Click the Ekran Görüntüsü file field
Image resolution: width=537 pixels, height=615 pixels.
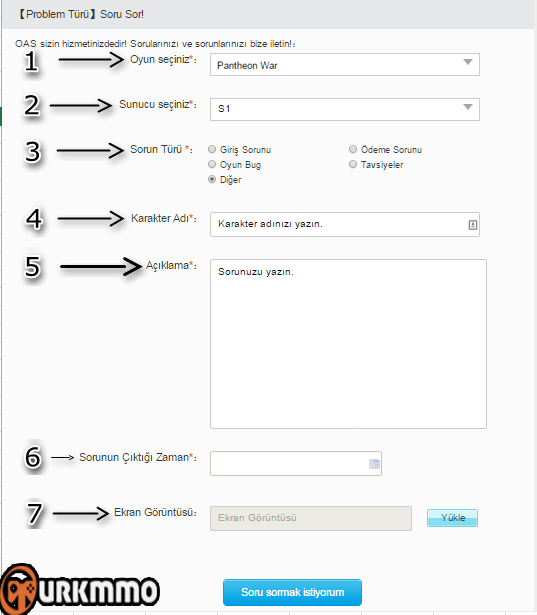pyautogui.click(x=311, y=518)
